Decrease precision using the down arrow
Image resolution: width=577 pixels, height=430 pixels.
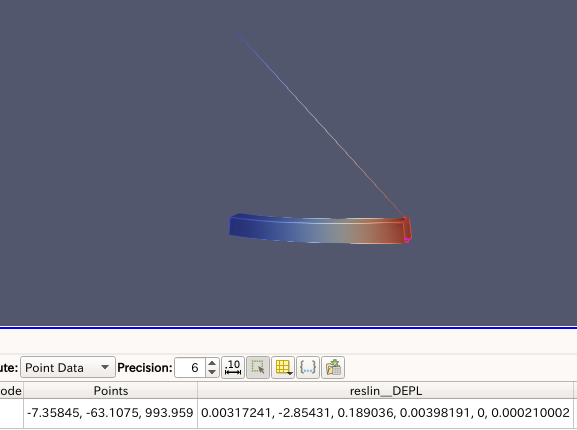pos(212,372)
